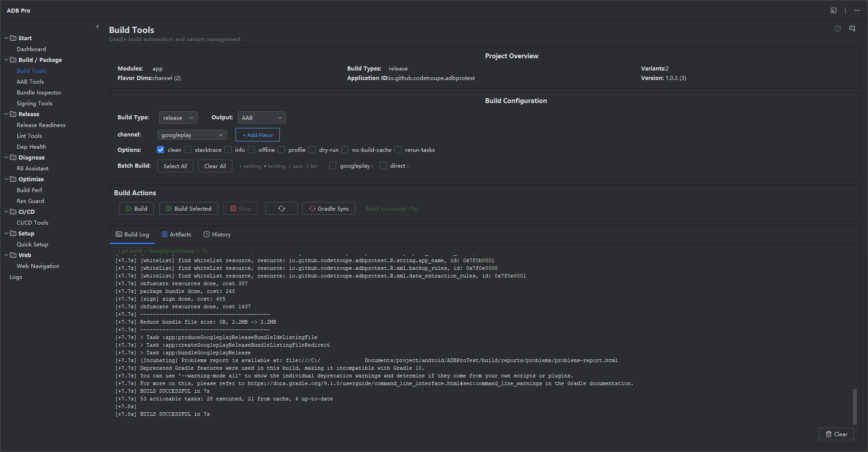
Task: Enable the no-build-cache checkbox
Action: click(345, 150)
